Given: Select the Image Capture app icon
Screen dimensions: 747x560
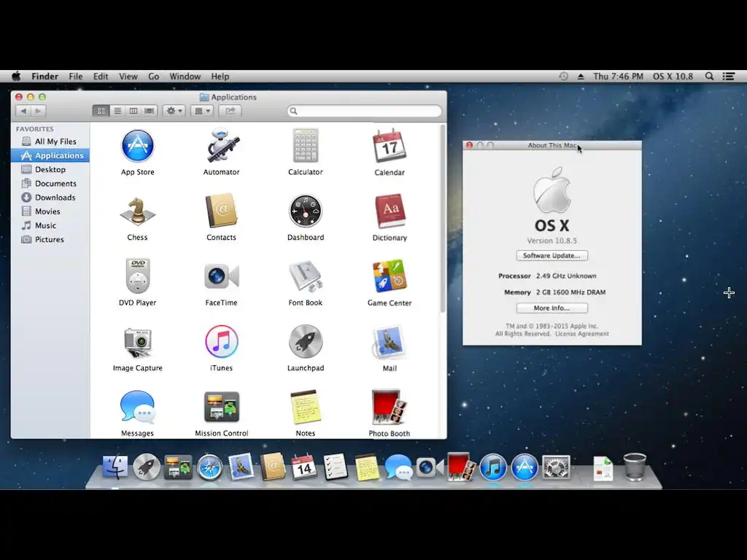Looking at the screenshot, I should coord(138,343).
